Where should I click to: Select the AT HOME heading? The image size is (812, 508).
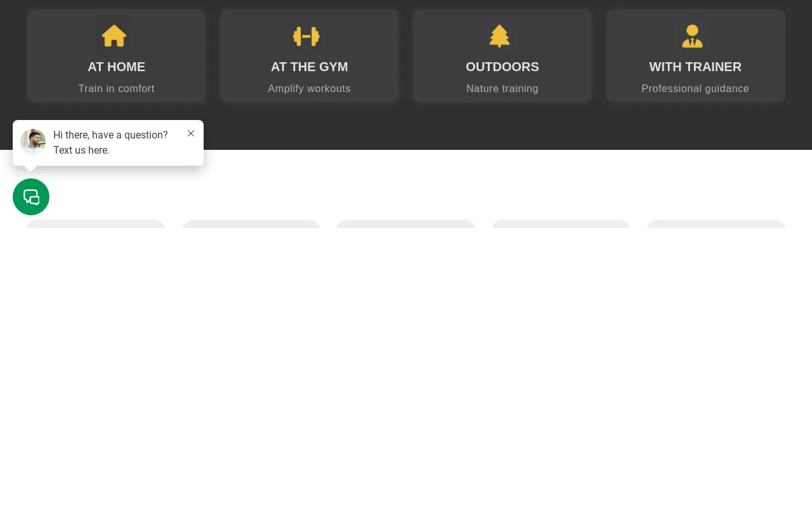click(116, 67)
